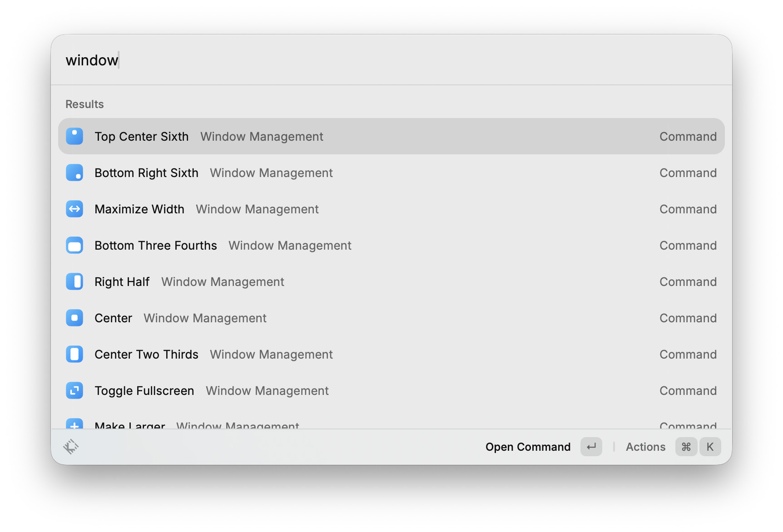783x532 pixels.
Task: Click 'Window Management' beside Top Center Sixth
Action: (262, 136)
